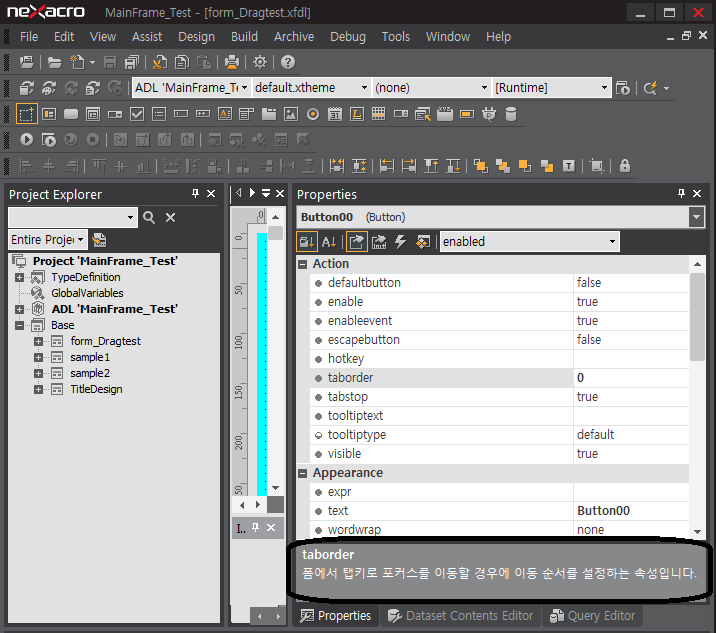Click the Properties panel vertical scrollbar thumb
Image resolution: width=716 pixels, height=633 pixels.
click(x=697, y=317)
